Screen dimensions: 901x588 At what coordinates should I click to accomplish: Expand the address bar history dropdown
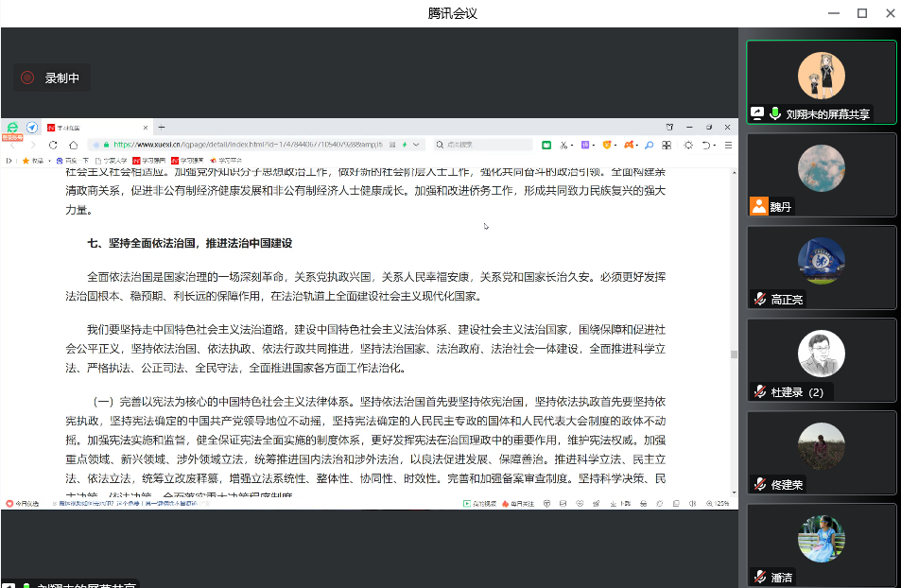416,145
